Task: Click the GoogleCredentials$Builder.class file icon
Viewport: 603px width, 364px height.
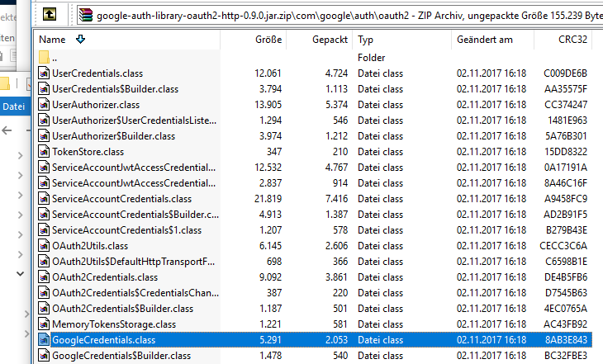Action: pyautogui.click(x=44, y=356)
